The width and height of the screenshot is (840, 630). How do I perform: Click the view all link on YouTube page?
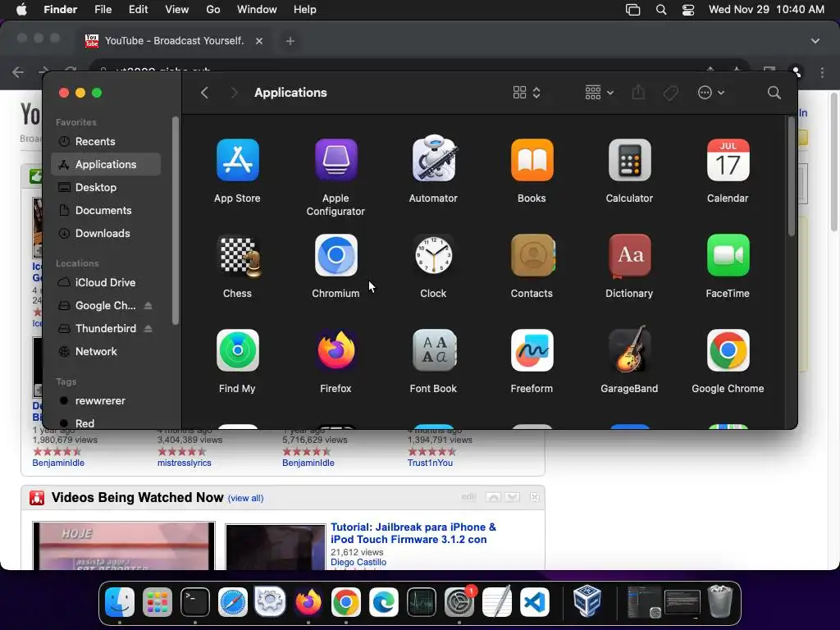click(x=246, y=498)
